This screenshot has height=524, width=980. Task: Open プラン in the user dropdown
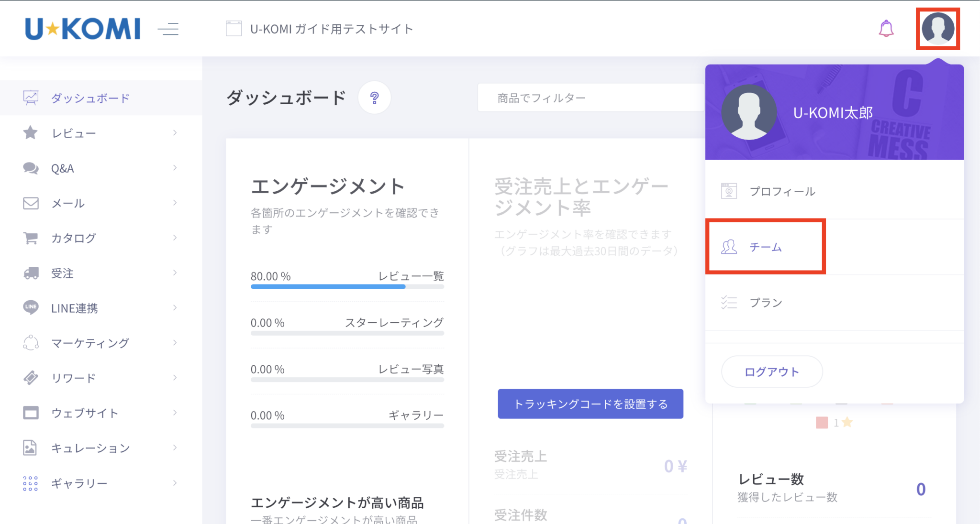click(765, 303)
